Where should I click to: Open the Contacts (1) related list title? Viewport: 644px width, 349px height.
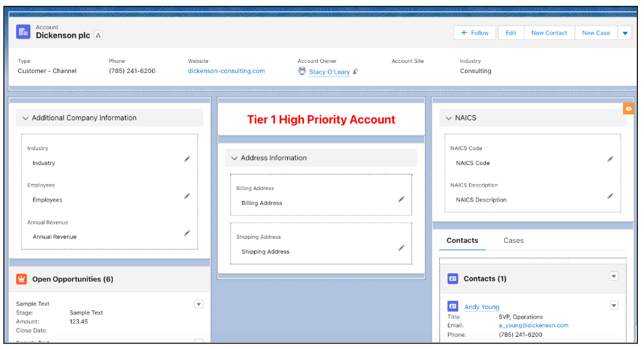click(485, 279)
